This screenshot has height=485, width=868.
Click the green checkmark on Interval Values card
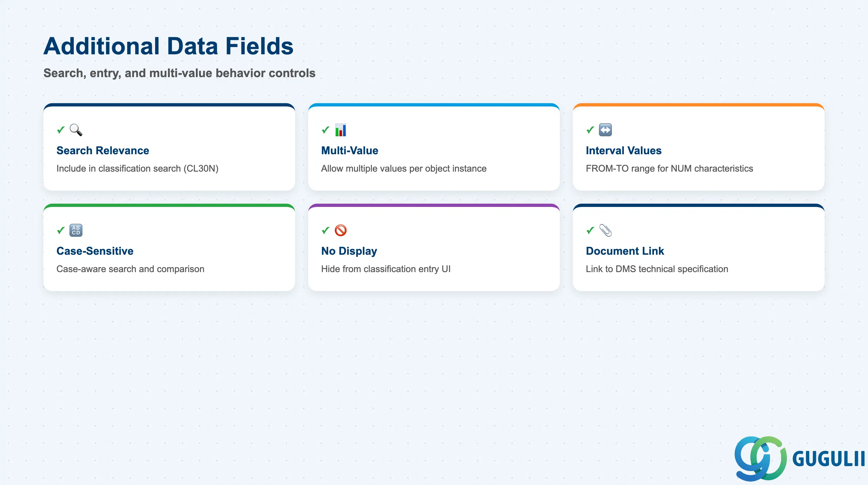(590, 130)
